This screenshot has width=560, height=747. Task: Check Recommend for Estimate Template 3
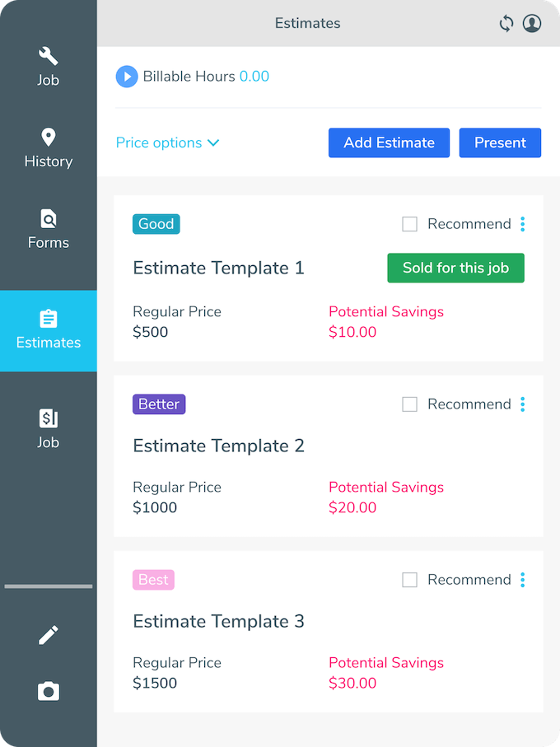409,580
